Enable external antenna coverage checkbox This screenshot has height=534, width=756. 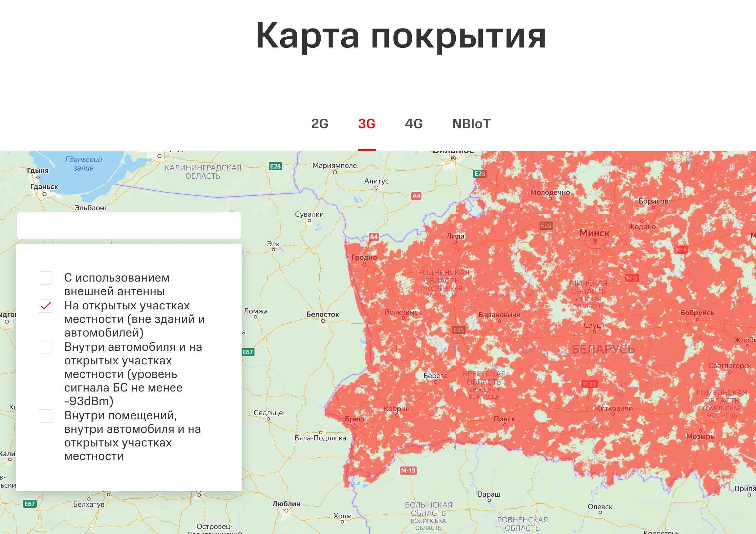click(x=45, y=278)
